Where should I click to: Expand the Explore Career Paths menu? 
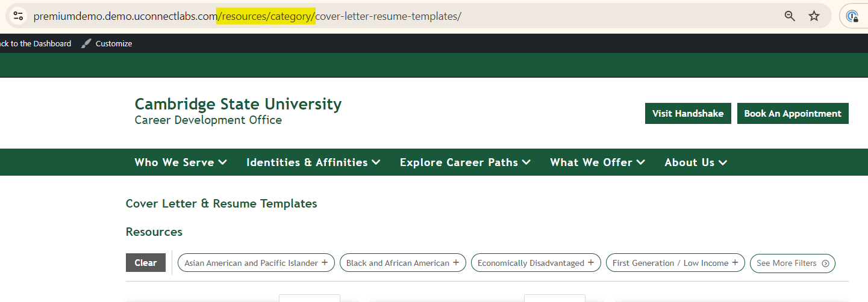pyautogui.click(x=465, y=162)
